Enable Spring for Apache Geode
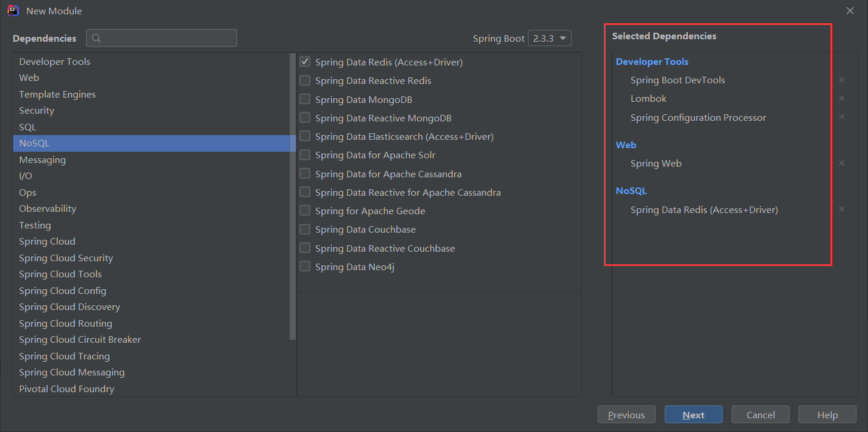868x432 pixels. (305, 211)
